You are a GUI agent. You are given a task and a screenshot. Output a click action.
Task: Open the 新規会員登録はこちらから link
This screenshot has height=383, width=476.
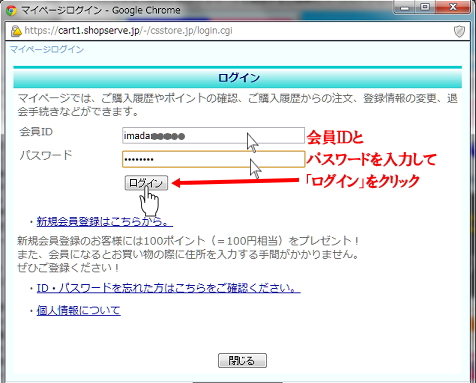(104, 221)
